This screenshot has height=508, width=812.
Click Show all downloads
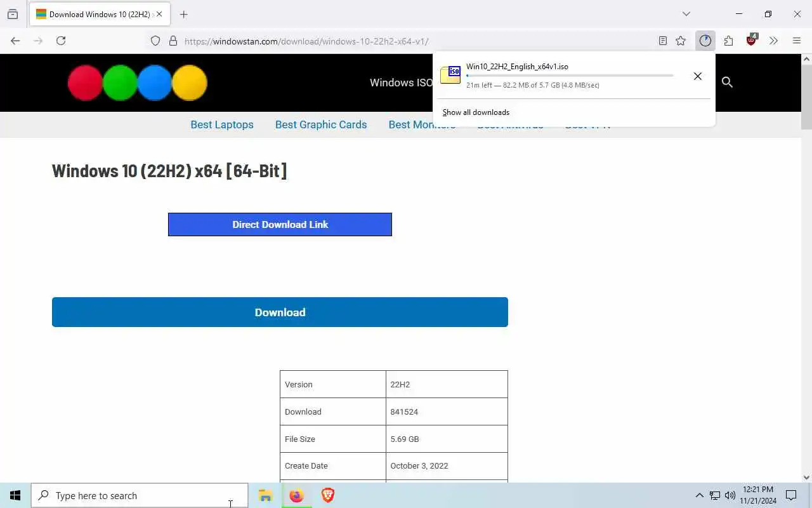(476, 112)
